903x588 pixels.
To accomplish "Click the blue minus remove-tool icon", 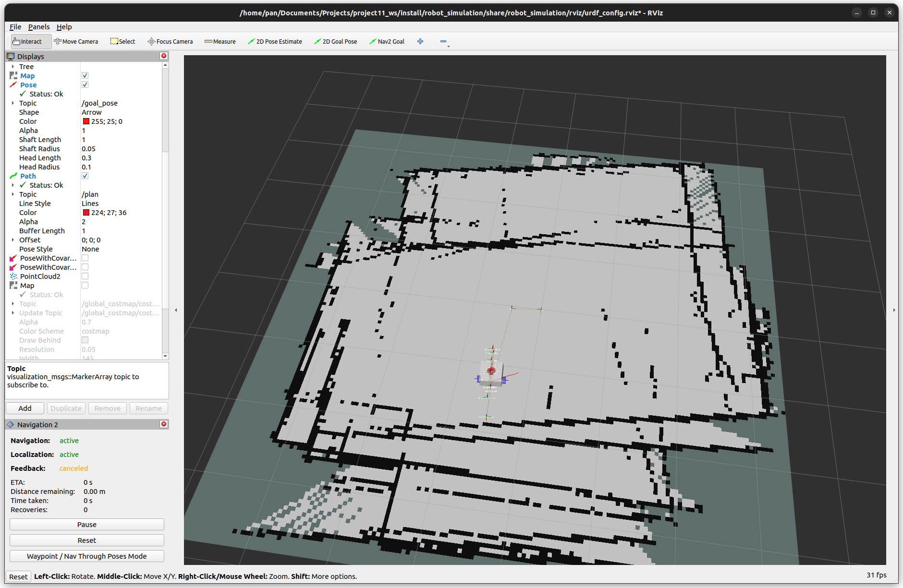I will [443, 41].
